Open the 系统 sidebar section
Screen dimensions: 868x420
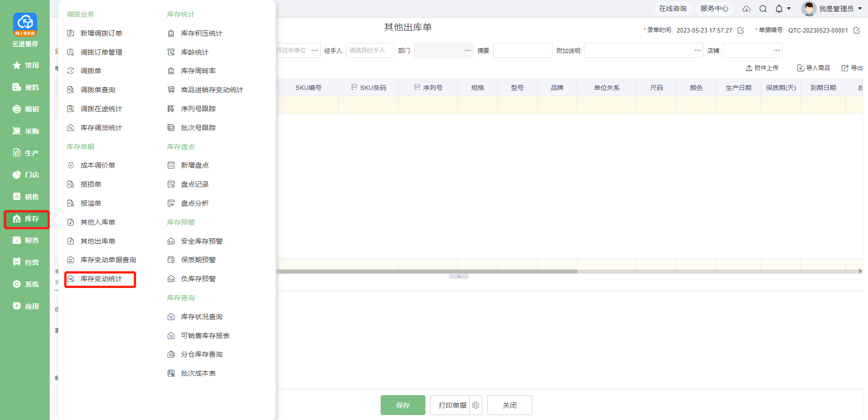pyautogui.click(x=25, y=284)
